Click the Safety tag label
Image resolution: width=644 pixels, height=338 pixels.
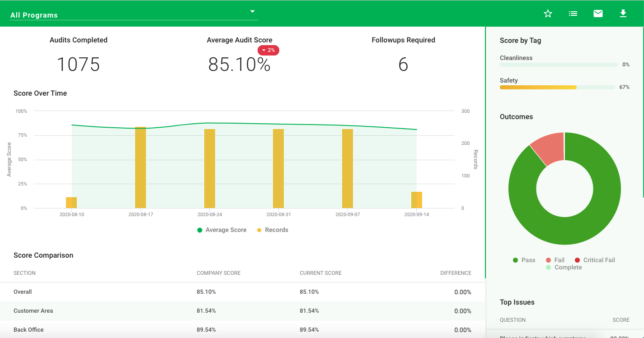tap(509, 80)
